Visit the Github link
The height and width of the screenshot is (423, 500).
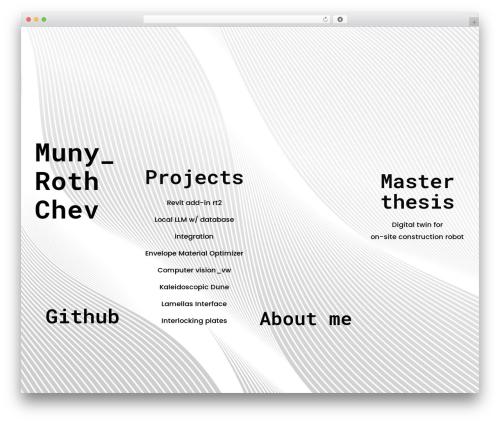(82, 317)
